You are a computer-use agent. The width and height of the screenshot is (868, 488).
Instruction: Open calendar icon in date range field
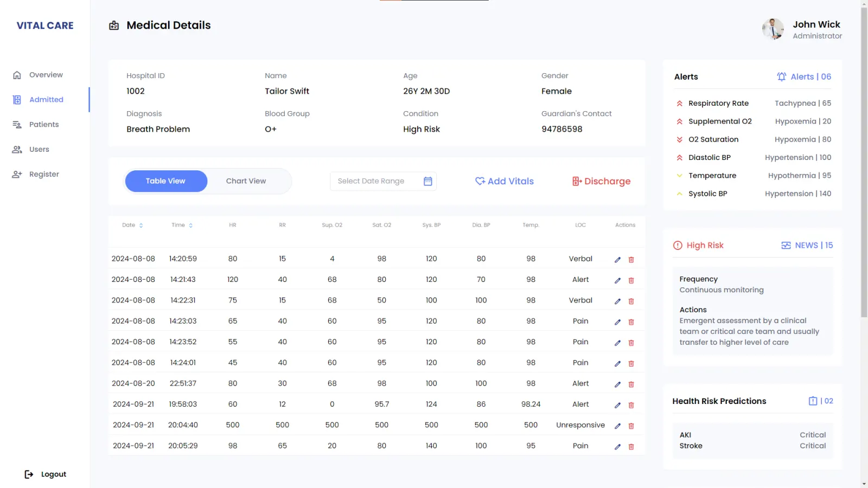pos(427,181)
